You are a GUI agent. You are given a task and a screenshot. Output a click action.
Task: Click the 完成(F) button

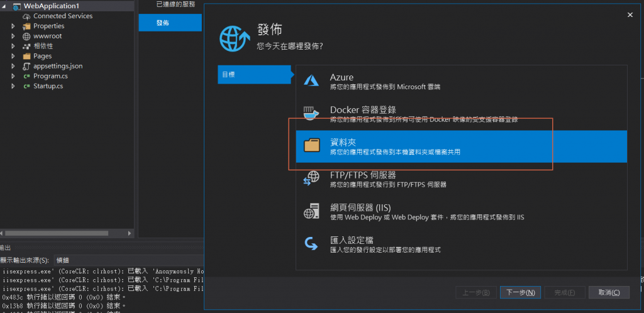tap(564, 292)
